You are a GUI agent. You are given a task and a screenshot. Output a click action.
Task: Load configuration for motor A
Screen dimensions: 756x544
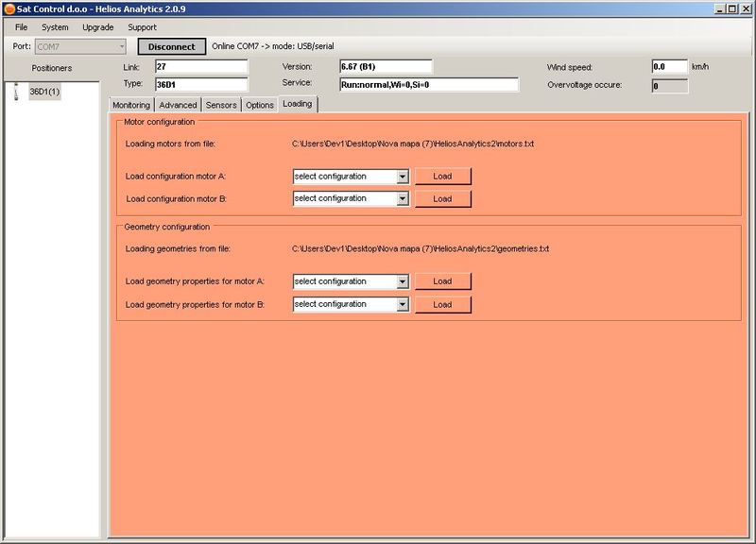click(x=442, y=177)
